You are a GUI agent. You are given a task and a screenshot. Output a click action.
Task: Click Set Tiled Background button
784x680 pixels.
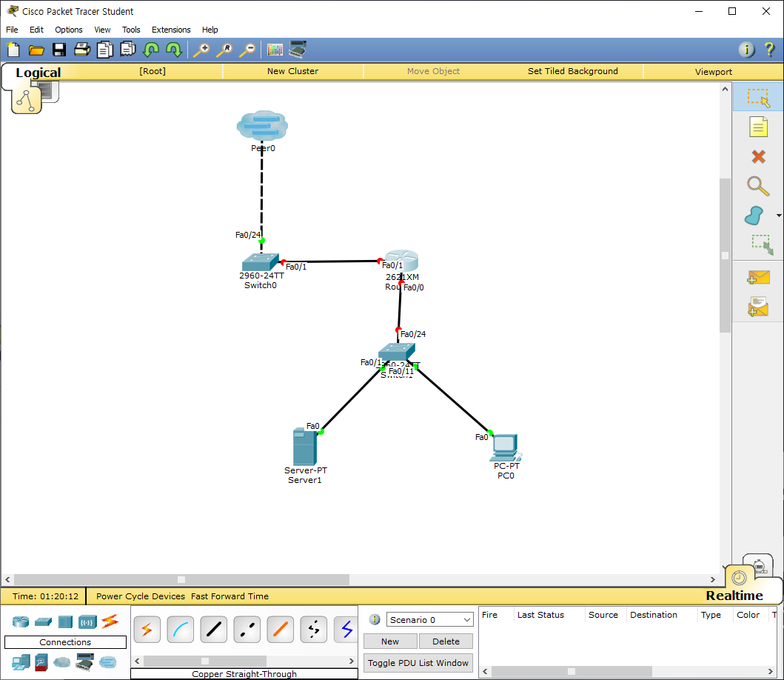pyautogui.click(x=572, y=71)
